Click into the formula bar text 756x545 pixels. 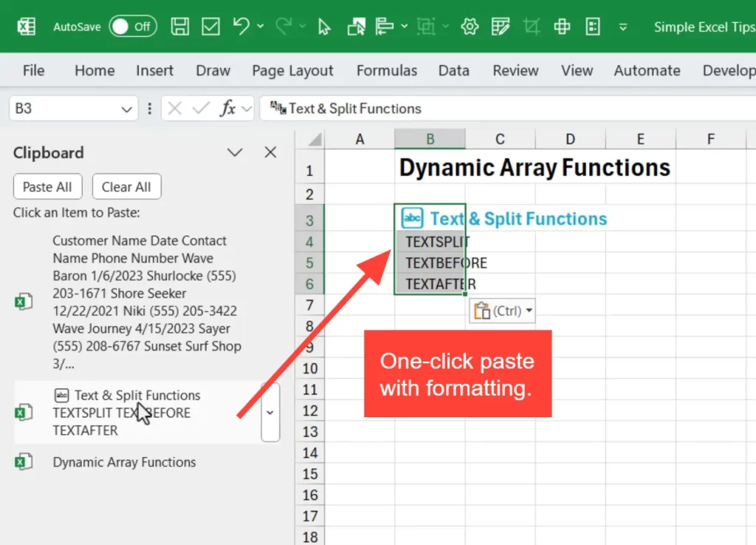(x=508, y=109)
